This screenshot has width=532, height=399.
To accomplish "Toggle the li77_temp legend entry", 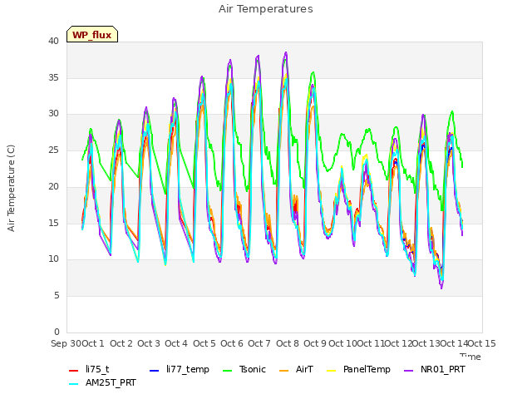I will 180,369.
